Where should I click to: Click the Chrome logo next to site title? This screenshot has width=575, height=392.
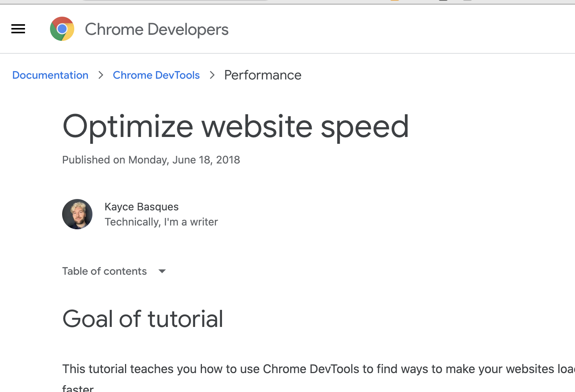tap(62, 29)
